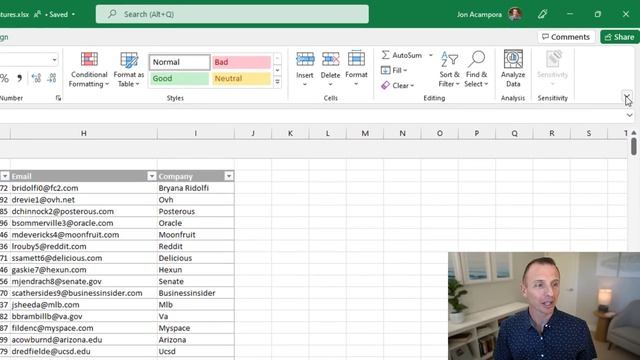Open the Email column filter dropdown
This screenshot has height=360, width=640.
click(x=151, y=176)
